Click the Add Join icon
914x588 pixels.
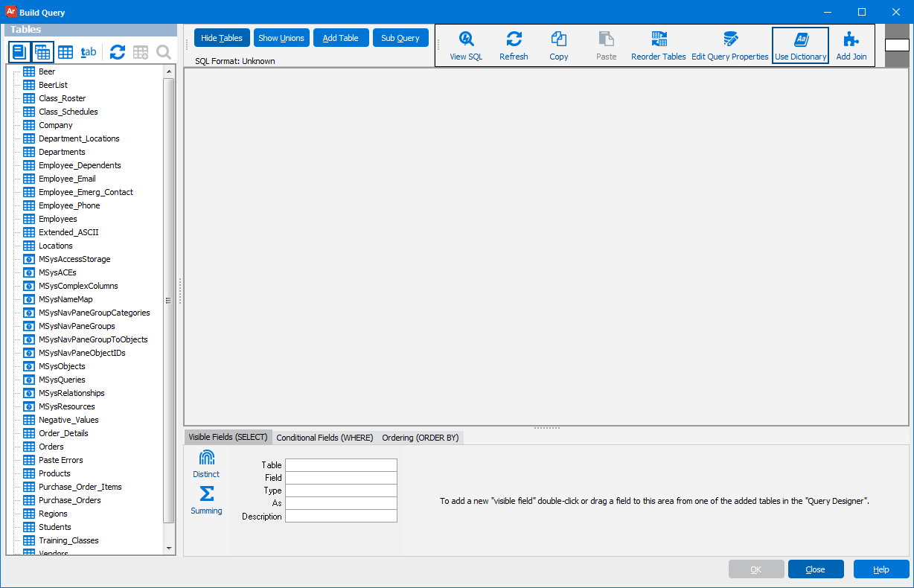click(x=851, y=45)
